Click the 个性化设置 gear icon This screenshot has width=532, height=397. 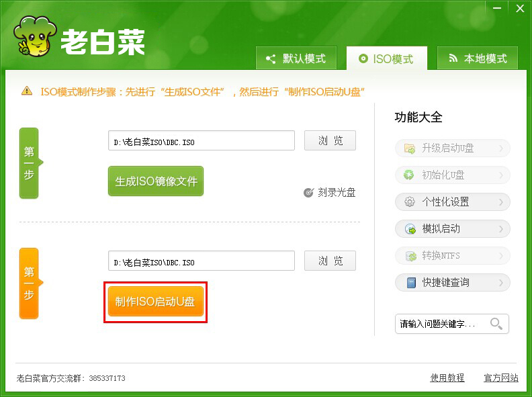point(410,202)
